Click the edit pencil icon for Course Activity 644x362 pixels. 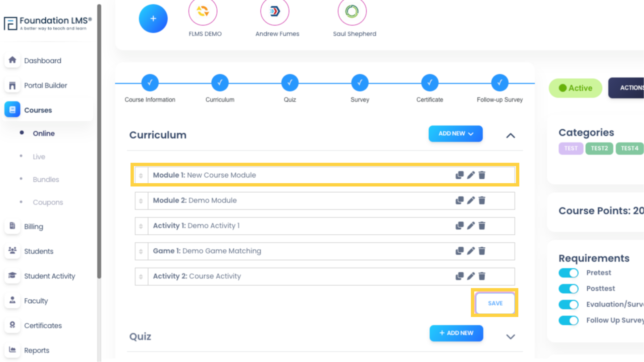[471, 276]
